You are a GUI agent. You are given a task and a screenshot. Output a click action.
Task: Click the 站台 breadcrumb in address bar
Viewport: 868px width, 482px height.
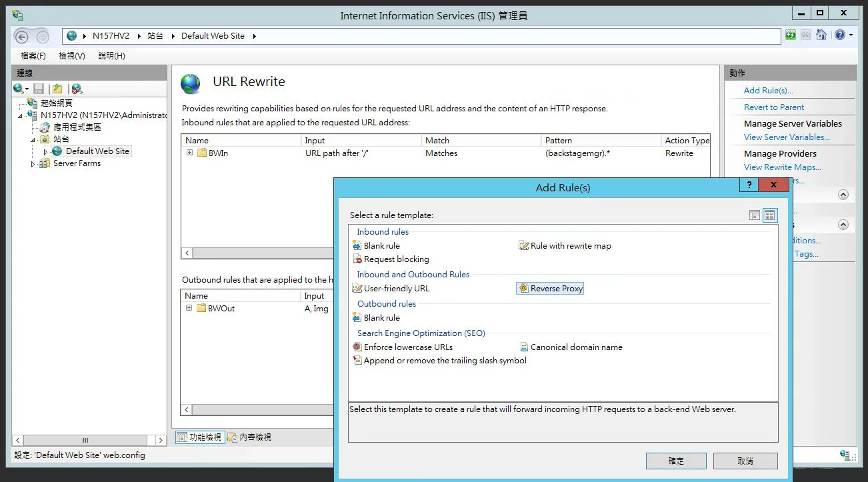coord(155,36)
